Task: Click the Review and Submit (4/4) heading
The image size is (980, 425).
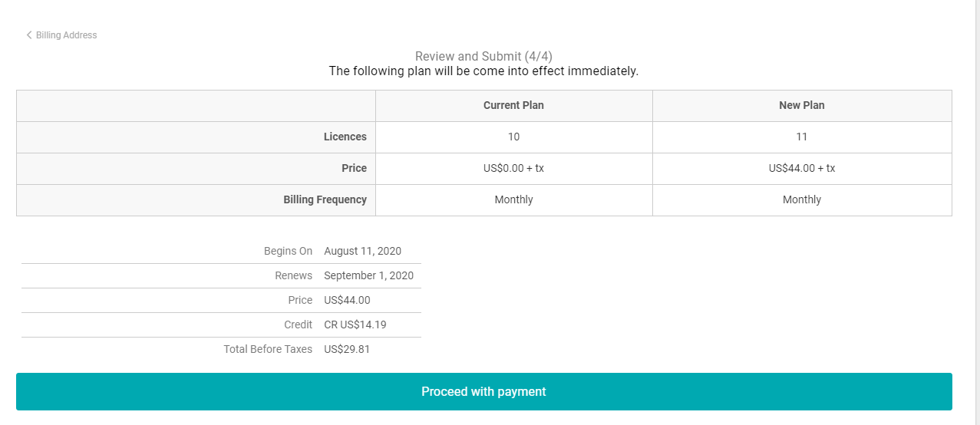Action: pos(483,56)
